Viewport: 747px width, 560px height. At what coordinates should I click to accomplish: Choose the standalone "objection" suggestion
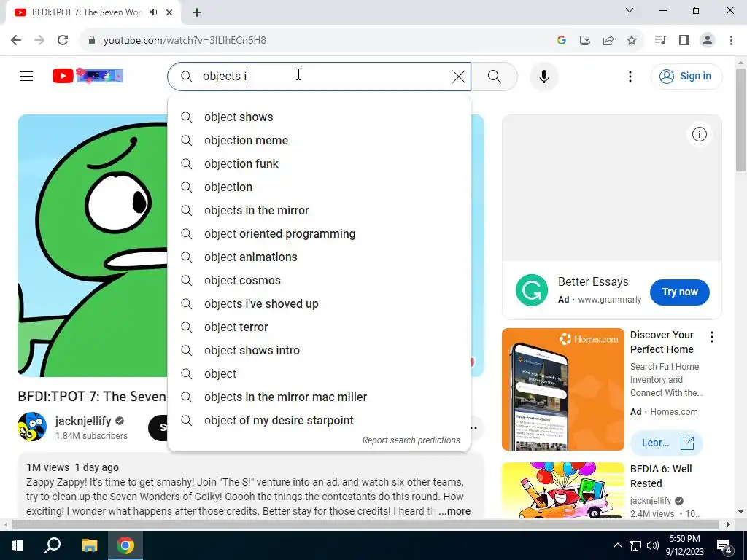320,187
